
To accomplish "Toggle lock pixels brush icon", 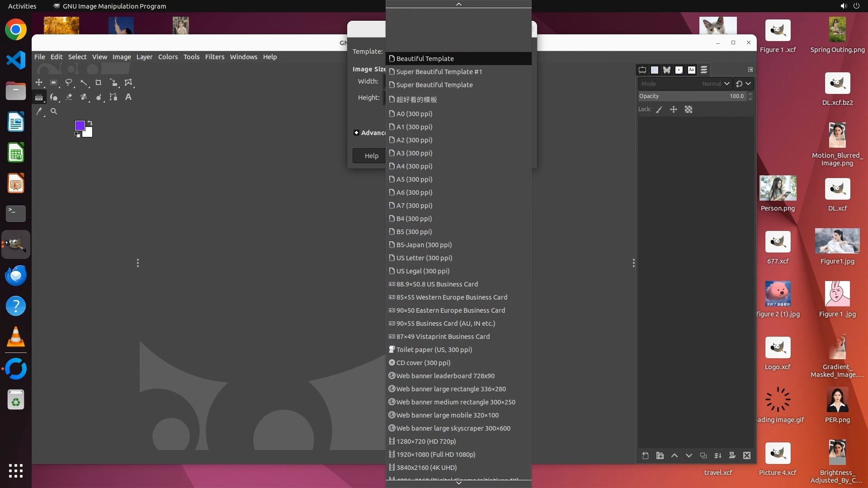I will (x=659, y=109).
